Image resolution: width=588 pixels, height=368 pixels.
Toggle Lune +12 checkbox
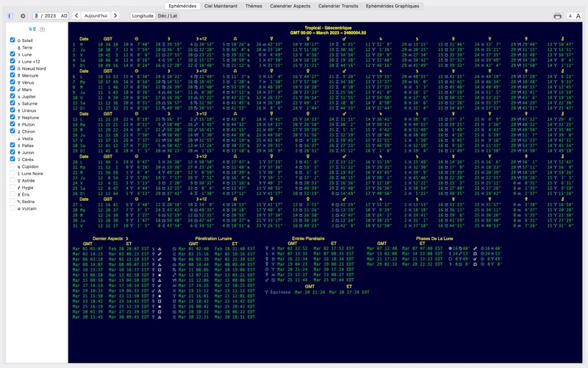[12, 61]
